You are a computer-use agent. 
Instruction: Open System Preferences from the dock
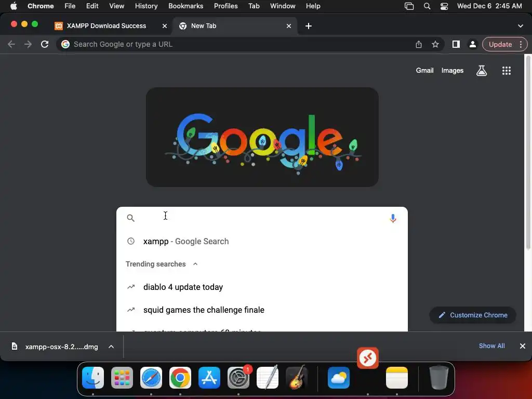pos(238,377)
